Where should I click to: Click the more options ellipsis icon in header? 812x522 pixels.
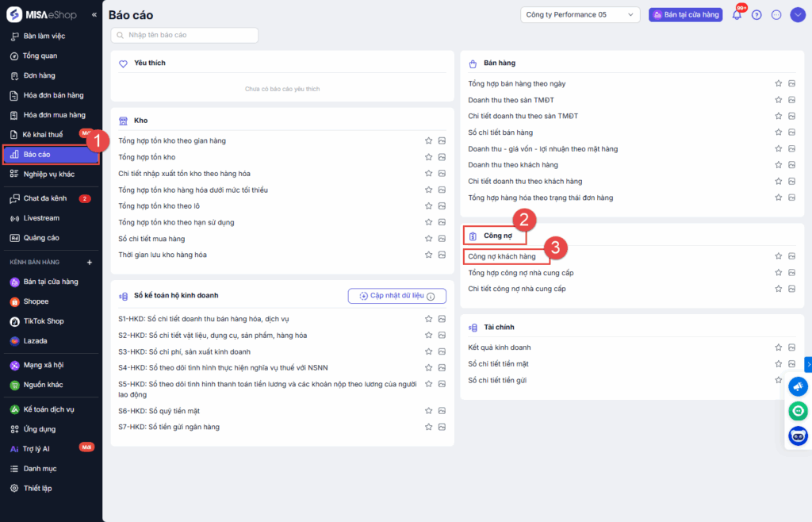click(x=776, y=15)
